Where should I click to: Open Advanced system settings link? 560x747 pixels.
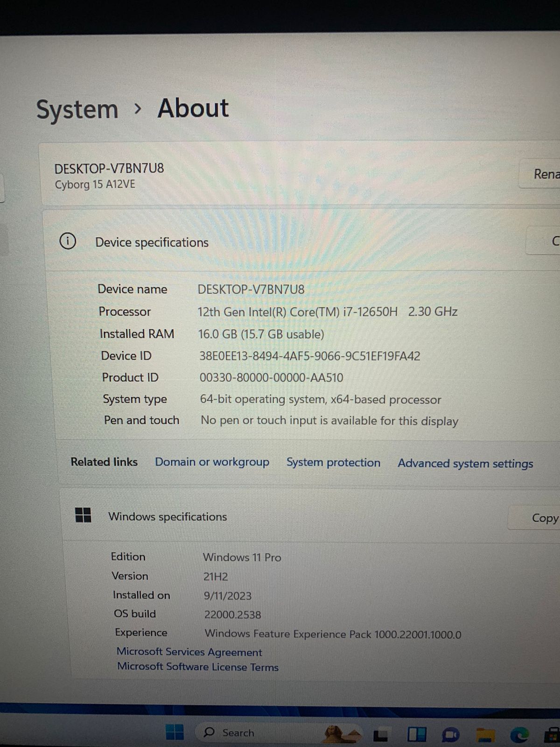tap(465, 464)
